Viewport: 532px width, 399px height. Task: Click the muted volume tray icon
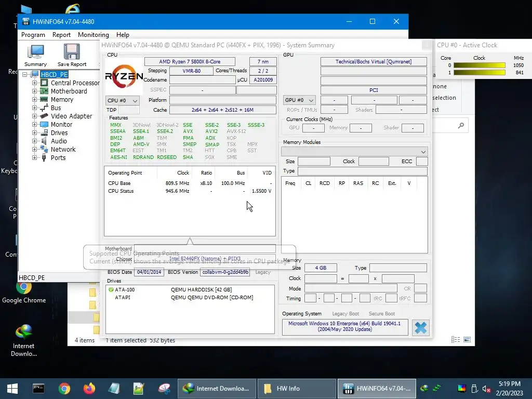coord(486,389)
